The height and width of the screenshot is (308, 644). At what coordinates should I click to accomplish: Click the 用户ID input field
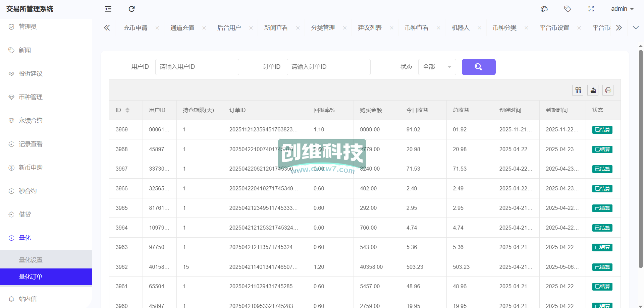click(197, 67)
